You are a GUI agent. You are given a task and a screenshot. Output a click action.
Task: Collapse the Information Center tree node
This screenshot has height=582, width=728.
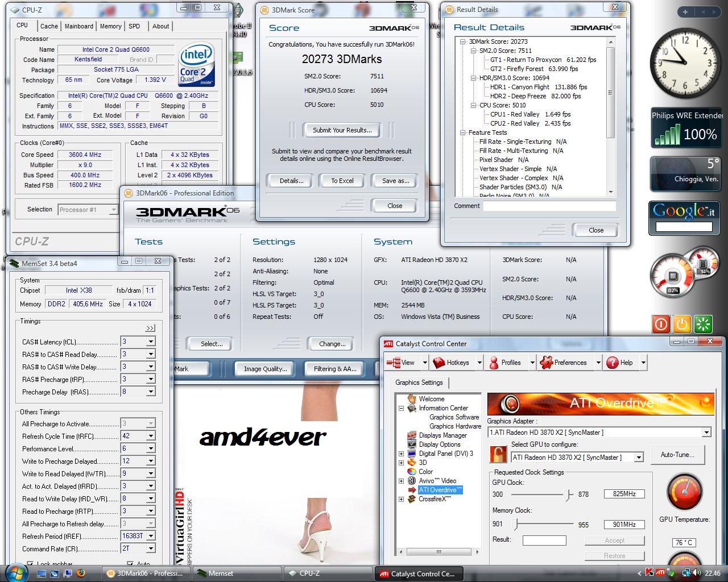point(402,408)
